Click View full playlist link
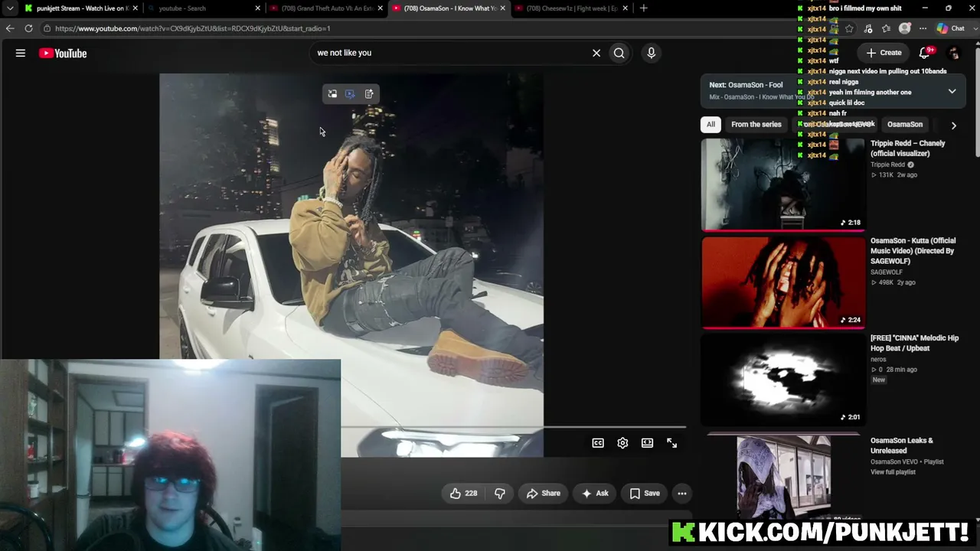This screenshot has width=980, height=551. pos(893,472)
